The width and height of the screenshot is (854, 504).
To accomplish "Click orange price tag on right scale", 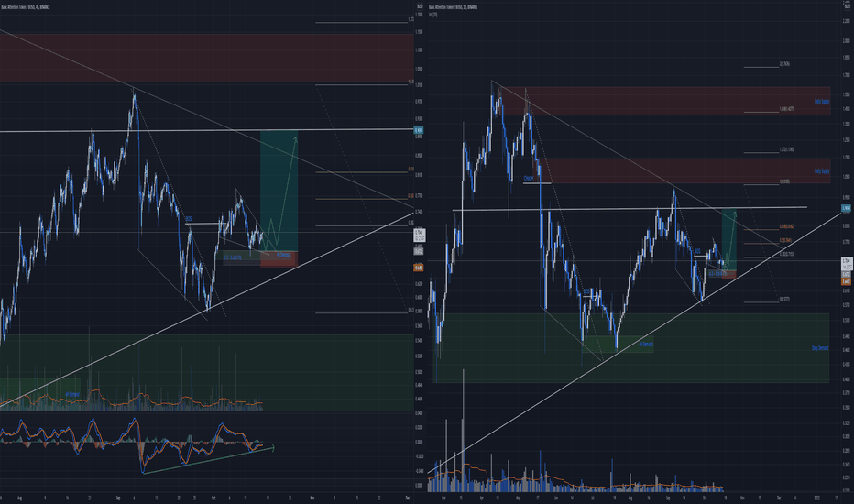I will [x=847, y=281].
